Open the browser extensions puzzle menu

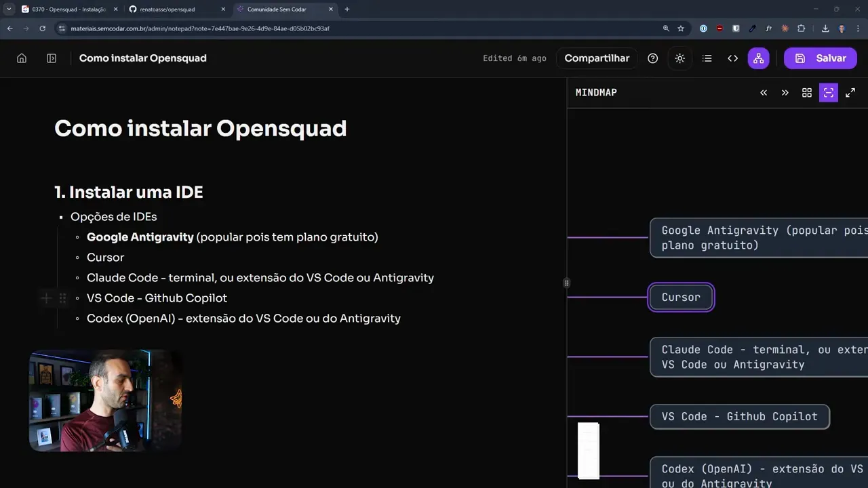(801, 28)
